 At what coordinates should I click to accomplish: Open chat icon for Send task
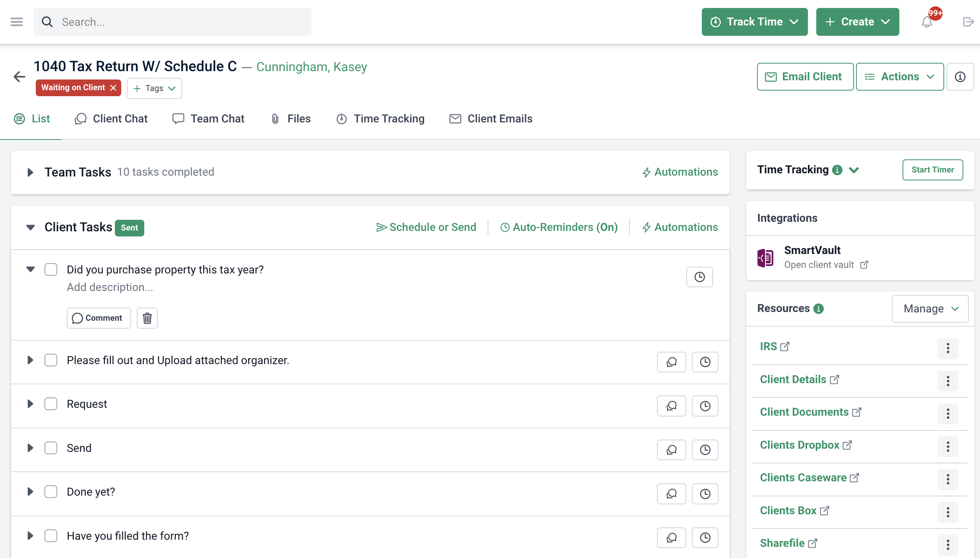672,450
